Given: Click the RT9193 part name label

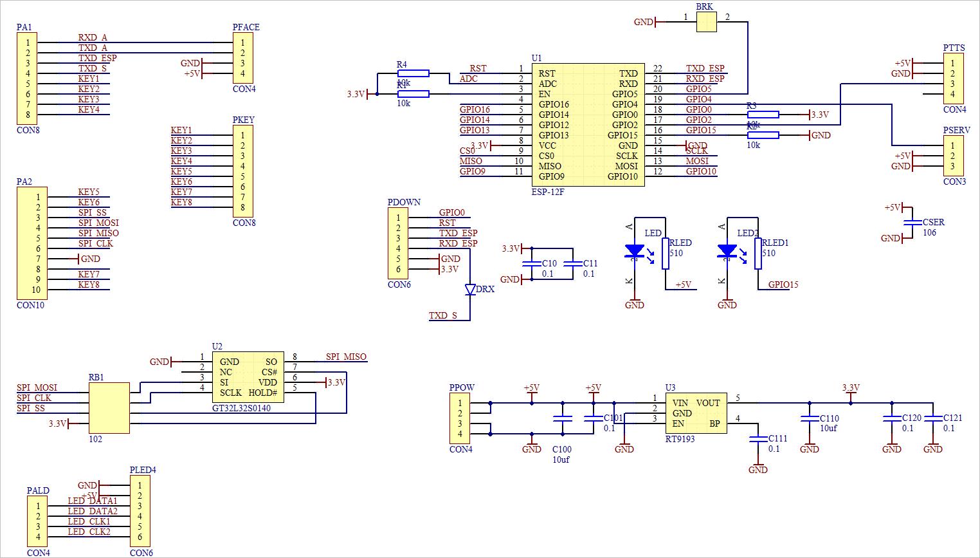Looking at the screenshot, I should coord(680,439).
